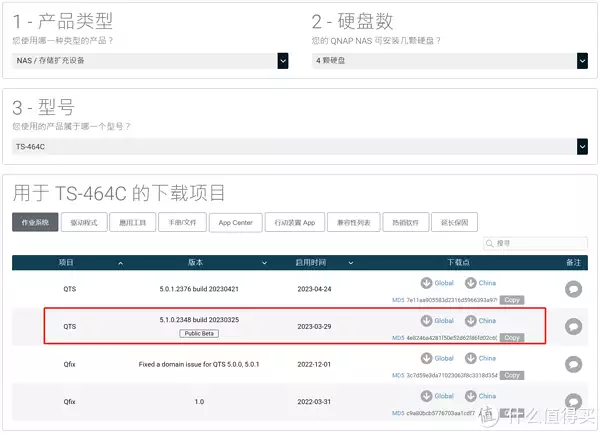
Task: Expand the TS-464C model dropdown
Action: pyautogui.click(x=300, y=147)
